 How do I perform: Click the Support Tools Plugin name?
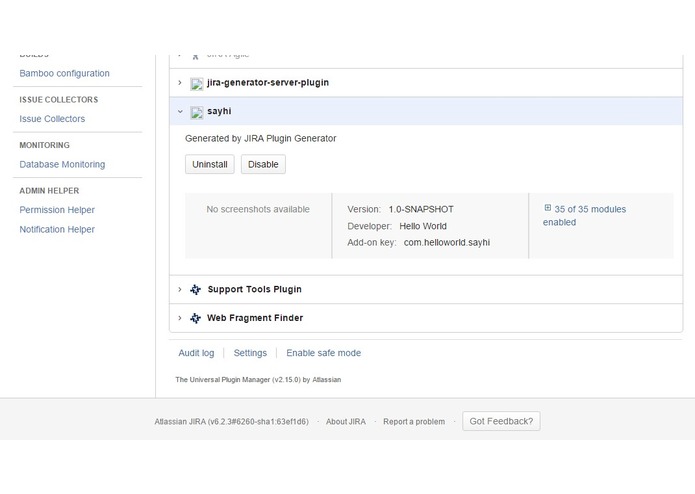pos(254,289)
